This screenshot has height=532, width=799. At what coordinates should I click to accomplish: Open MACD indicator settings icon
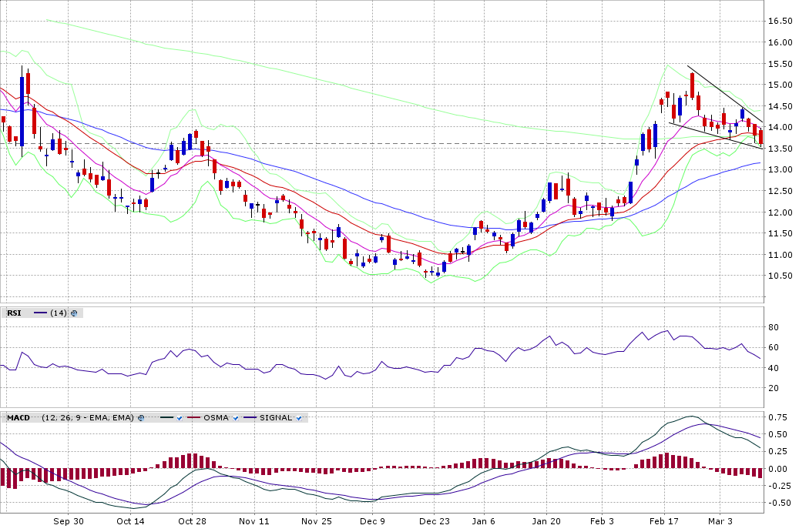tap(141, 418)
